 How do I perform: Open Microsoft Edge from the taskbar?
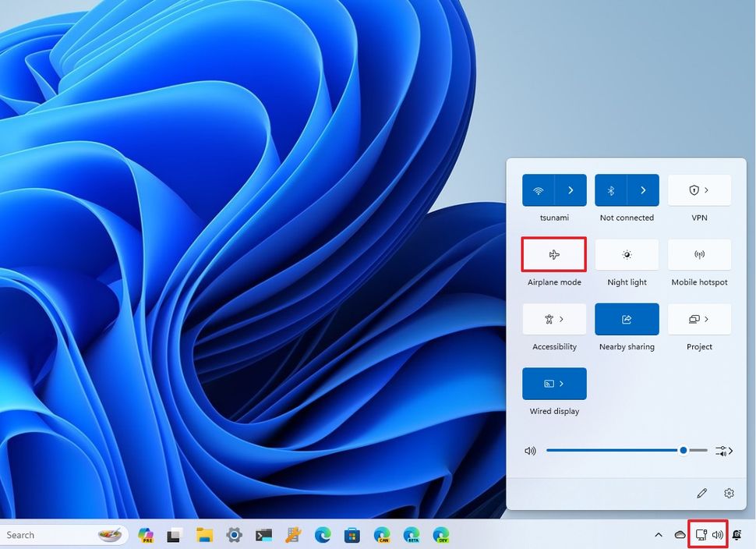[323, 535]
